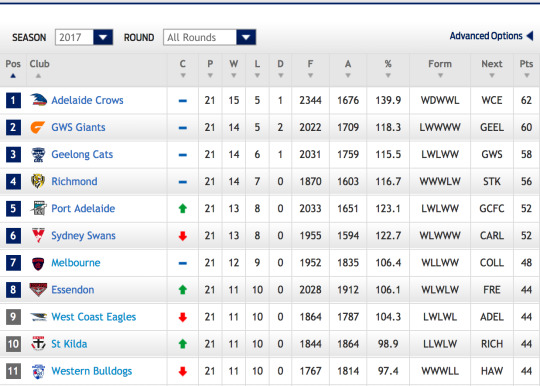Click Port Adelaide's green up arrow

pyautogui.click(x=183, y=208)
